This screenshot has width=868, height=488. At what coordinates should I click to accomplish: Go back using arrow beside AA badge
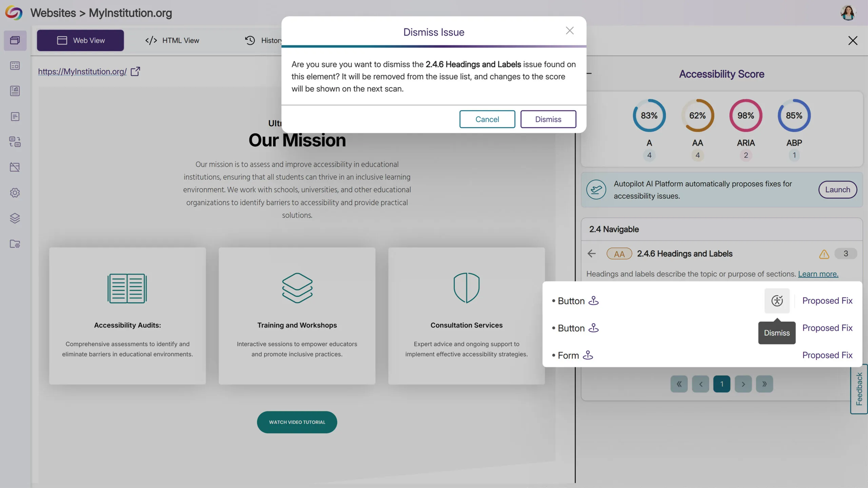(591, 253)
